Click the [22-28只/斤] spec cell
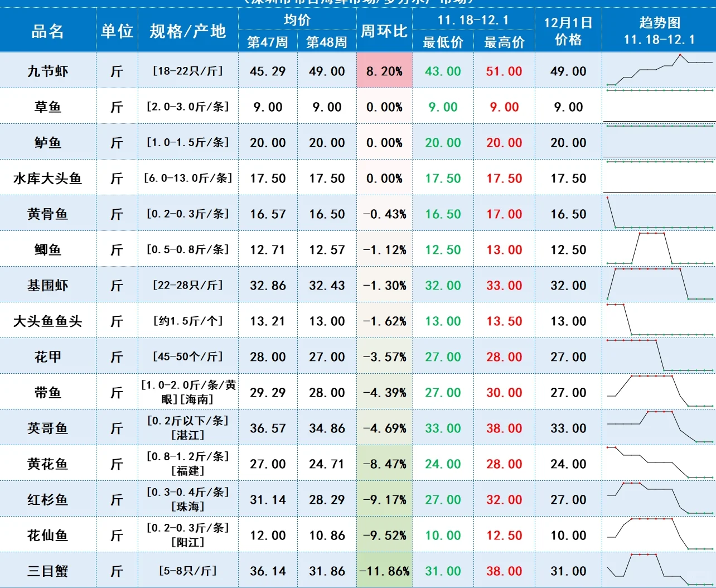Viewport: 716px width, 588px height. point(188,285)
